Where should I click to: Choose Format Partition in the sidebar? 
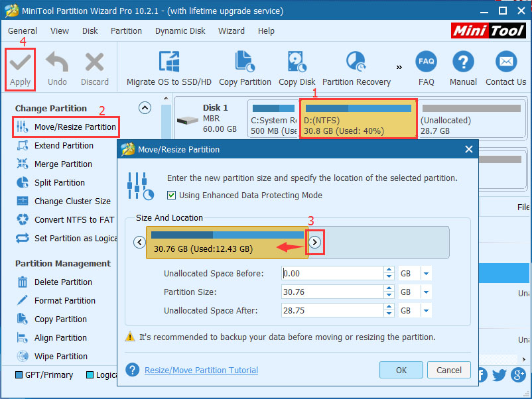56,301
